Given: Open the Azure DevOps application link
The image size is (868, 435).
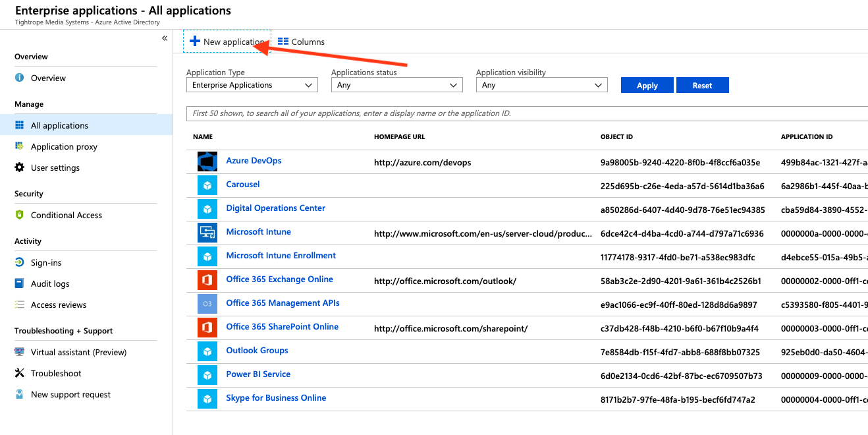Looking at the screenshot, I should (254, 161).
